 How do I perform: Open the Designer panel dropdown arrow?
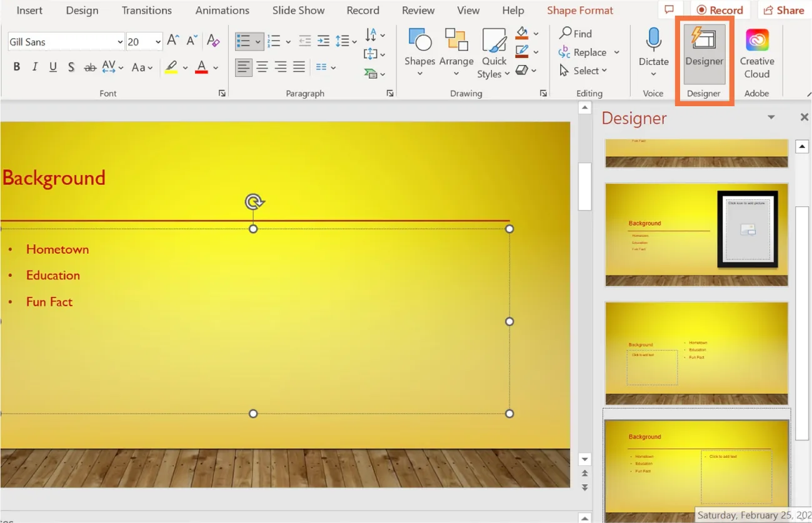click(771, 117)
